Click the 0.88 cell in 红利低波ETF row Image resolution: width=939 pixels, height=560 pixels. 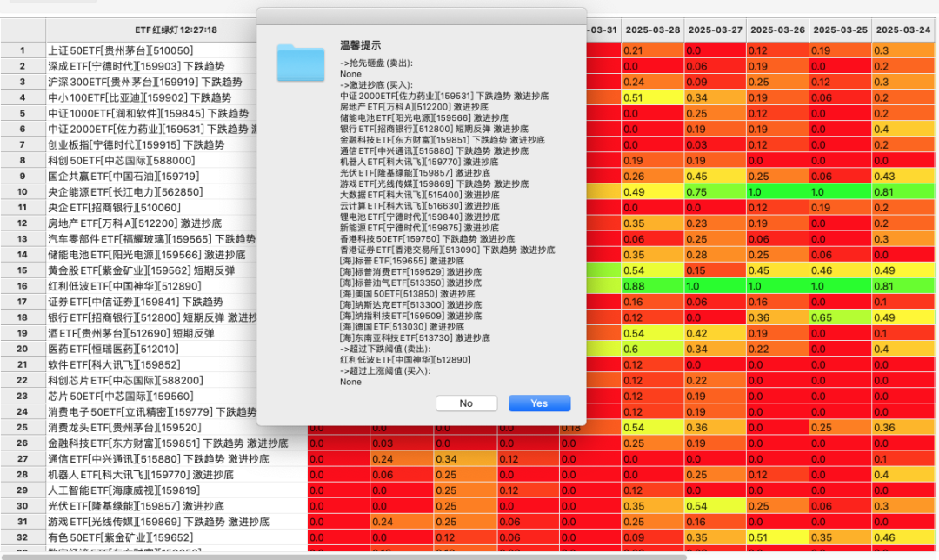tap(653, 286)
